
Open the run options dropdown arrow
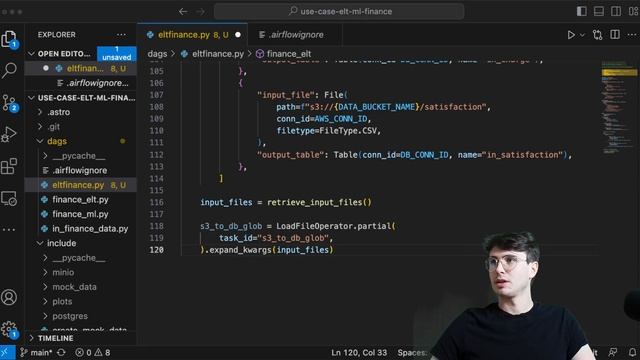[582, 35]
